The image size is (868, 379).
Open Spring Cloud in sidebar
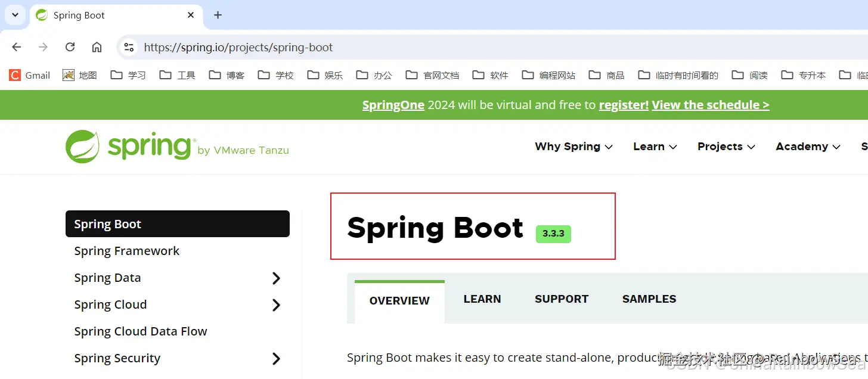(110, 305)
